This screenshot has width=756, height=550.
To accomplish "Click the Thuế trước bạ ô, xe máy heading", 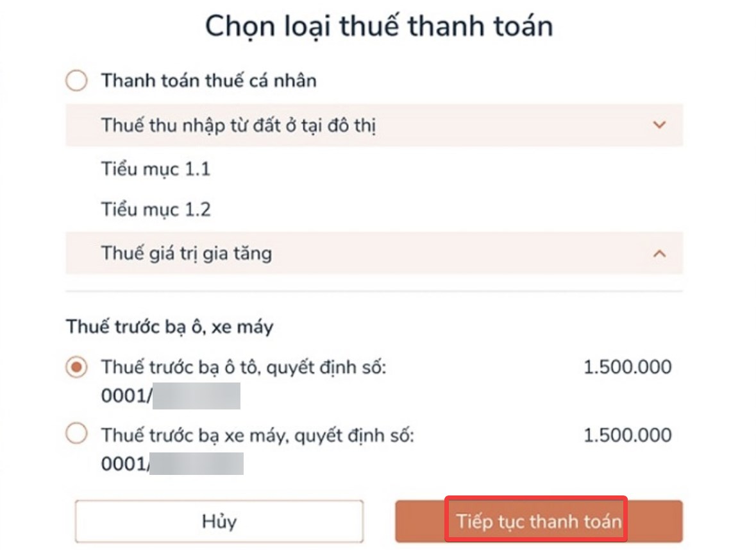I will pos(168,326).
